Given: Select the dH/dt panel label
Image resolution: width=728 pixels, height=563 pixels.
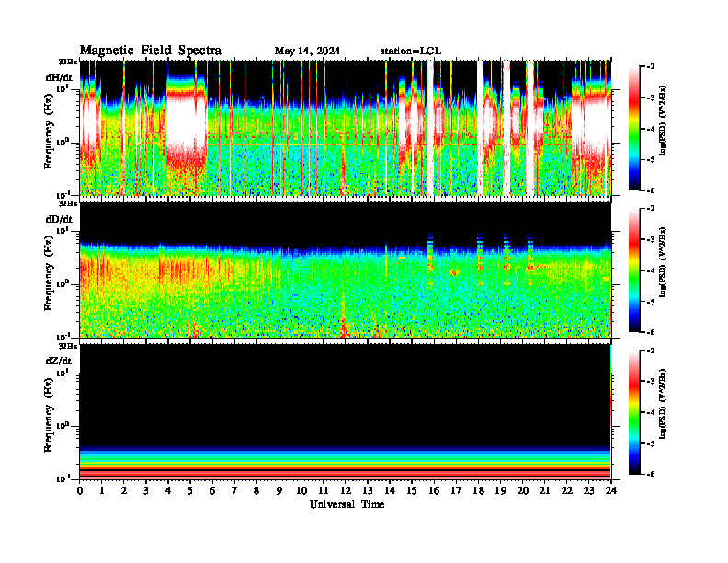Looking at the screenshot, I should click(x=59, y=77).
